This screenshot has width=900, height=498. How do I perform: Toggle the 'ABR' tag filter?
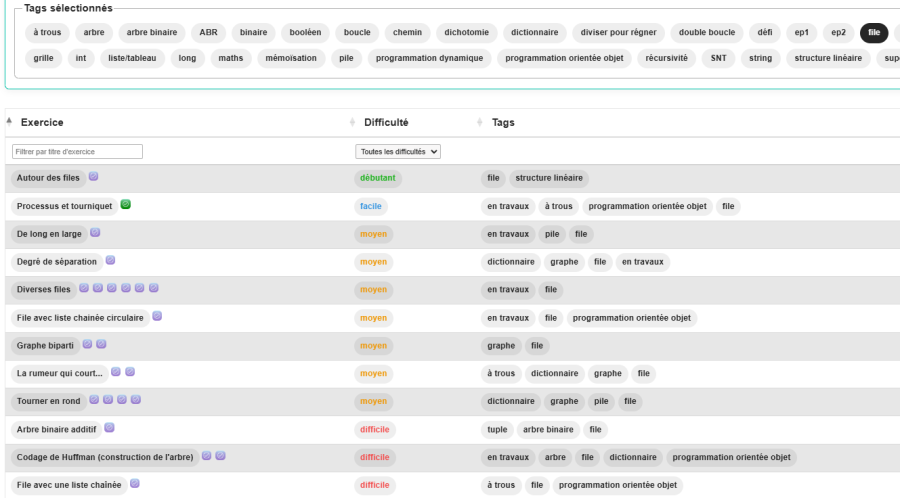pos(208,33)
